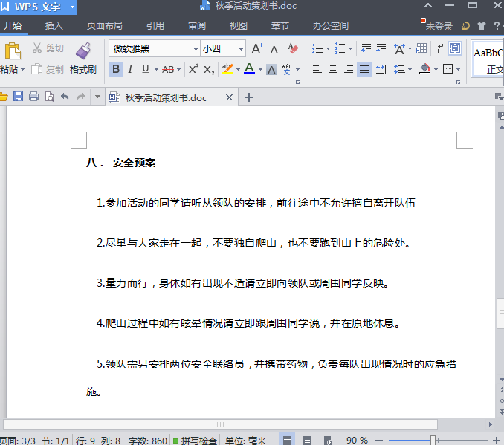Expand the 粘贴 paste options arrow

tap(22, 69)
